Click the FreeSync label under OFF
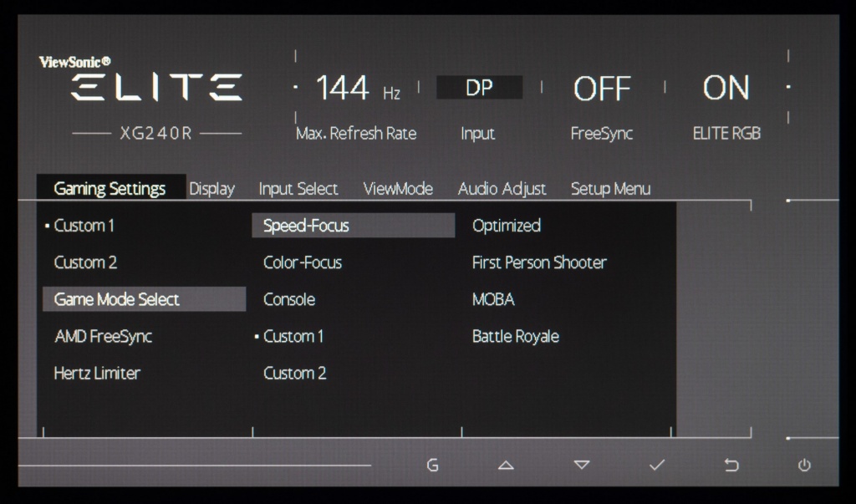 pos(602,134)
